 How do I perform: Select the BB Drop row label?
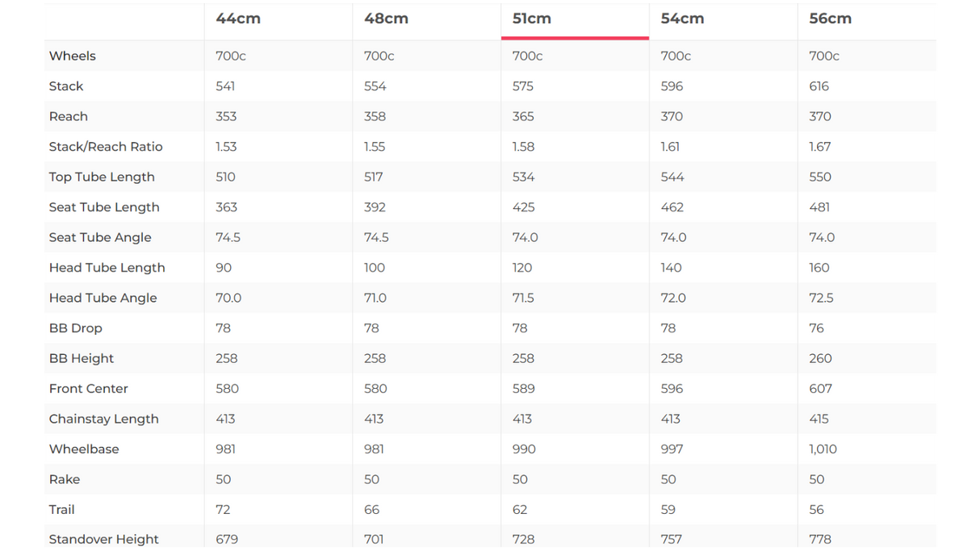[76, 328]
